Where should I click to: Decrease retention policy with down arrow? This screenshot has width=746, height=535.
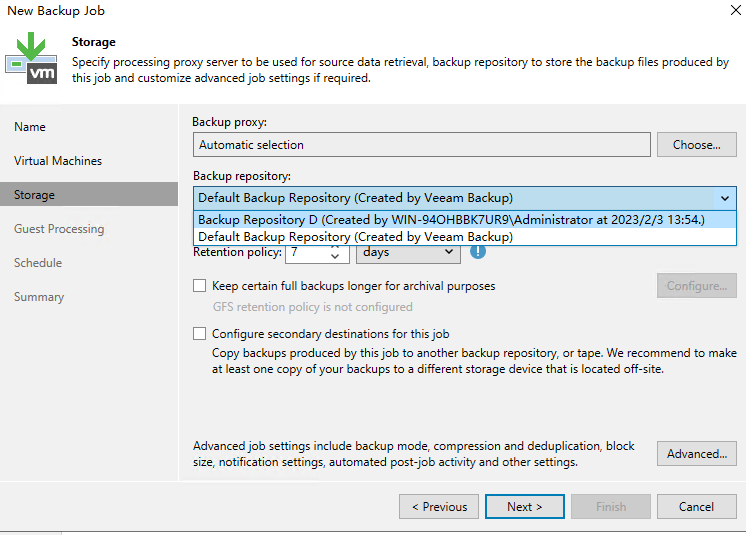pos(335,257)
